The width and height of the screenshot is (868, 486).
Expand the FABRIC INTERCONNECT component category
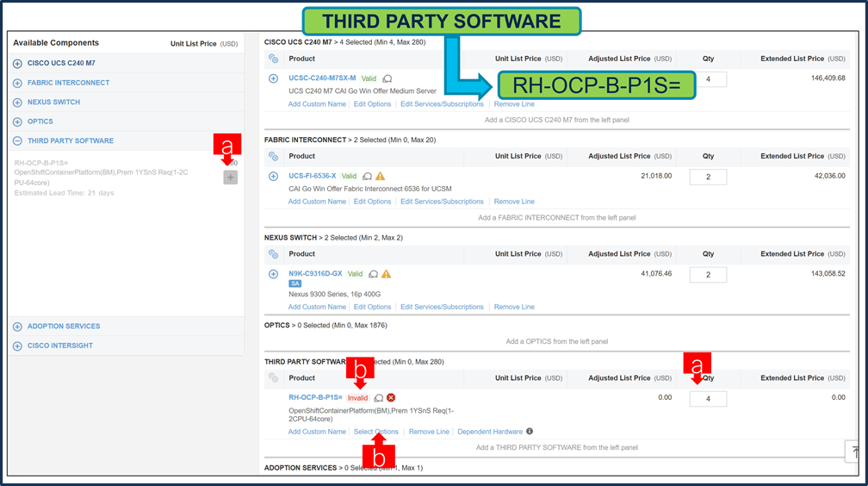(17, 83)
